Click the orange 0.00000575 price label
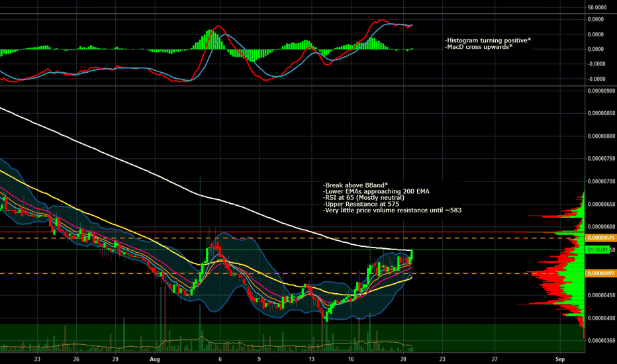The width and height of the screenshot is (617, 364). 601,238
